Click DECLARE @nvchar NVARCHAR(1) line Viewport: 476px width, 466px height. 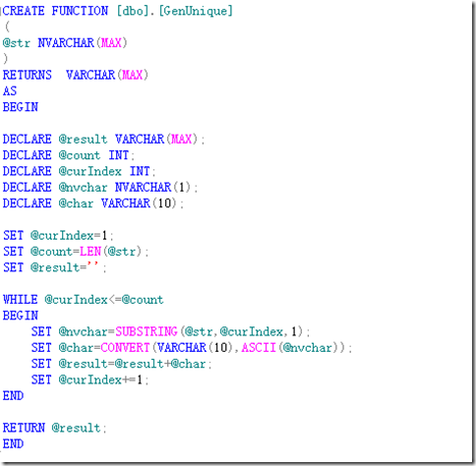coord(100,188)
